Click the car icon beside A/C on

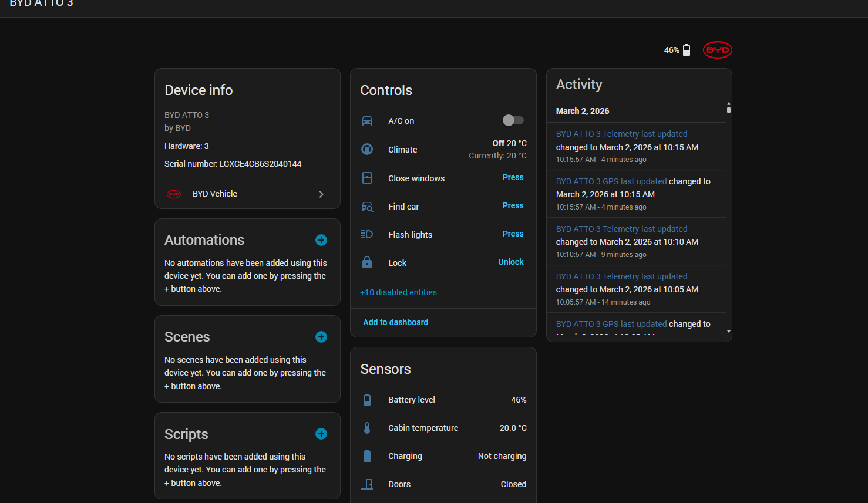pyautogui.click(x=367, y=121)
